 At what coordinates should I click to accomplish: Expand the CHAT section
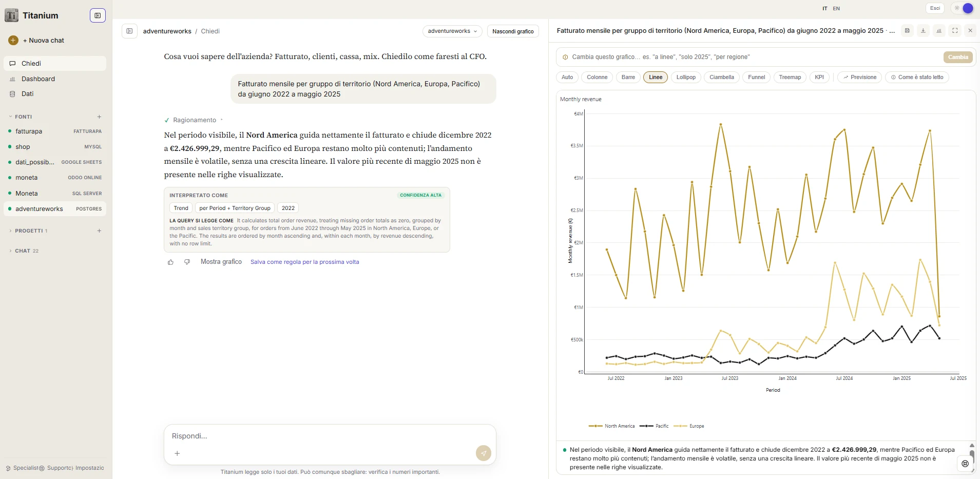[24, 251]
